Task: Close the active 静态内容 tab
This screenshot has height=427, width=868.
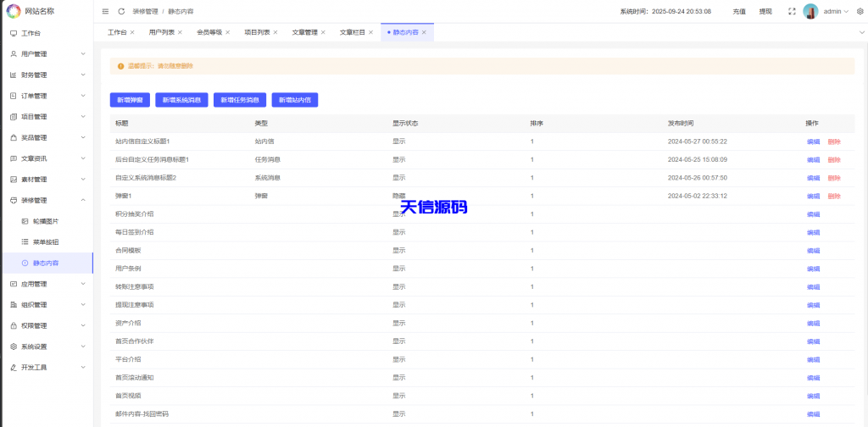Action: pyautogui.click(x=424, y=32)
